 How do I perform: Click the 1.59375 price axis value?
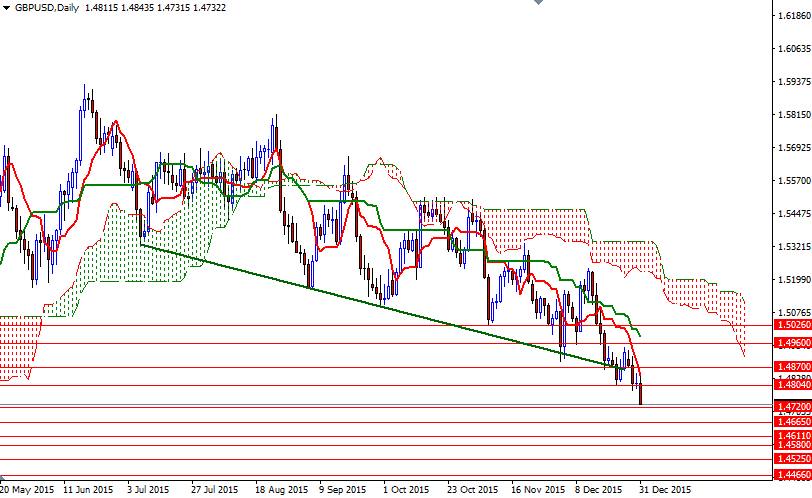[x=794, y=82]
